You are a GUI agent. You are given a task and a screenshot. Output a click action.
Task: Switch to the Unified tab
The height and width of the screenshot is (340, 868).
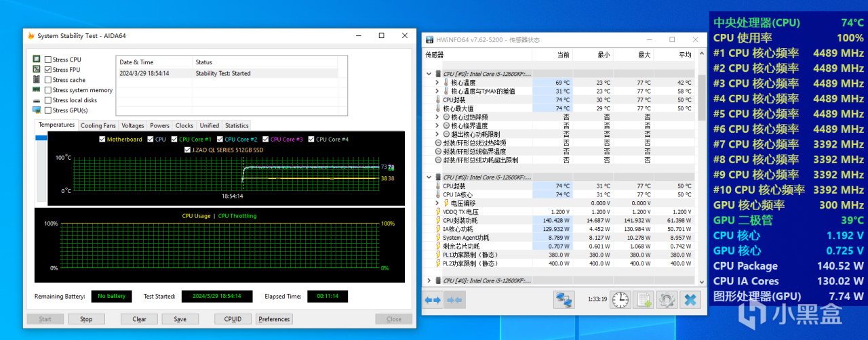click(x=210, y=125)
